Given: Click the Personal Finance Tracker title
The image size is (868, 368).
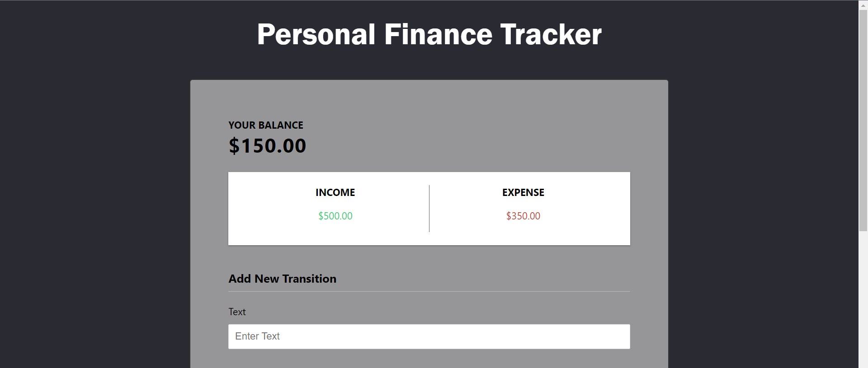Looking at the screenshot, I should (x=429, y=33).
